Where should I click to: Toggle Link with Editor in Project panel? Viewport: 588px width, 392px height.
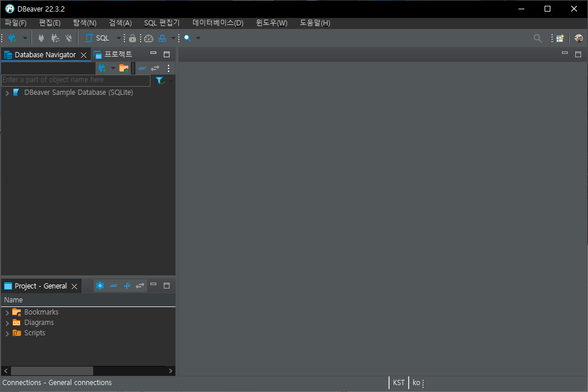click(x=140, y=286)
